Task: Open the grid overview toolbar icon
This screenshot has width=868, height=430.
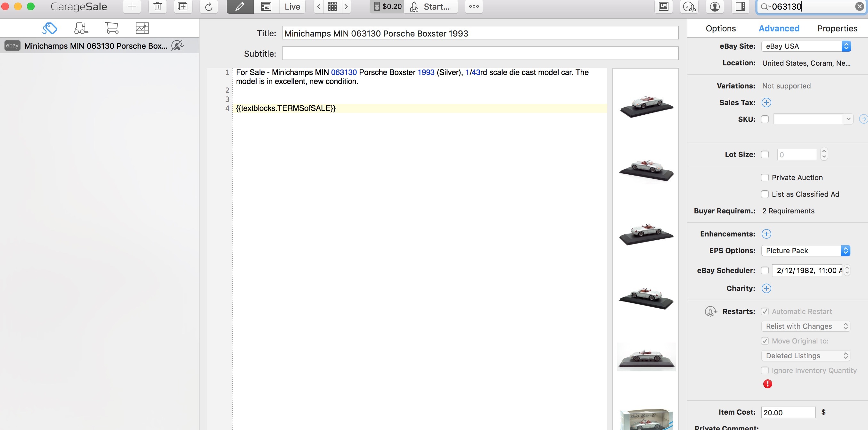Action: 332,6
